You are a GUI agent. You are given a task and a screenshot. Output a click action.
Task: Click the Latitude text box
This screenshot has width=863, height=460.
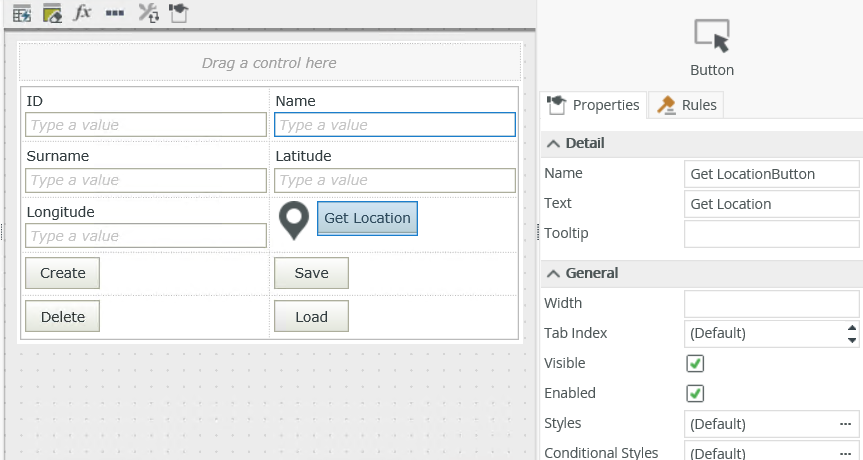[x=394, y=180]
